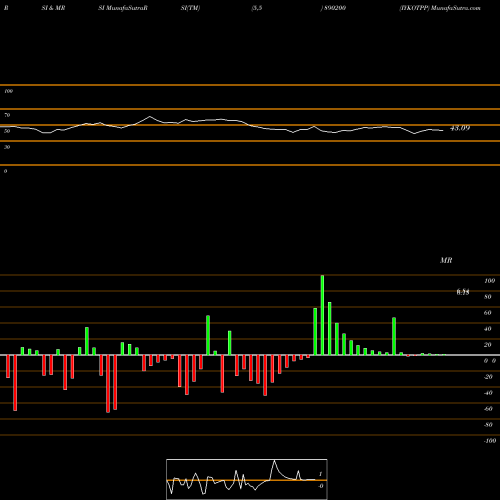Click the MR axis label -40
500x500 pixels.
pos(488,393)
